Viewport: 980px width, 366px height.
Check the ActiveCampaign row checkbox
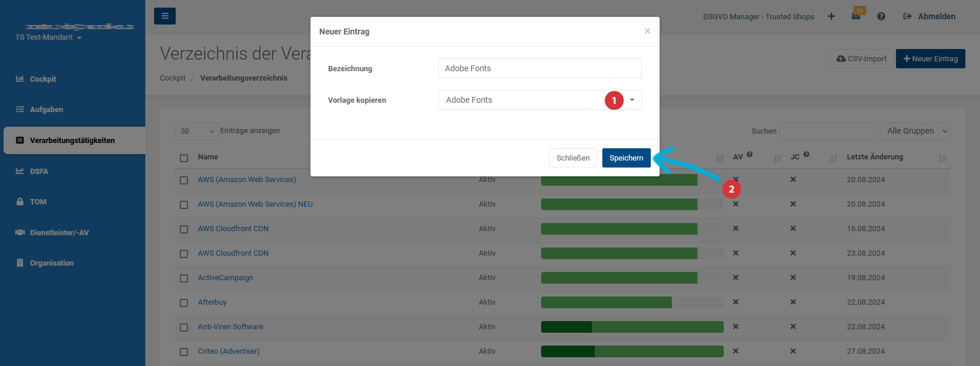pos(184,278)
